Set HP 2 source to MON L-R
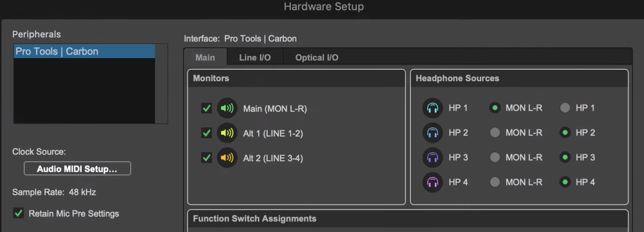The height and width of the screenshot is (232, 644). [495, 133]
